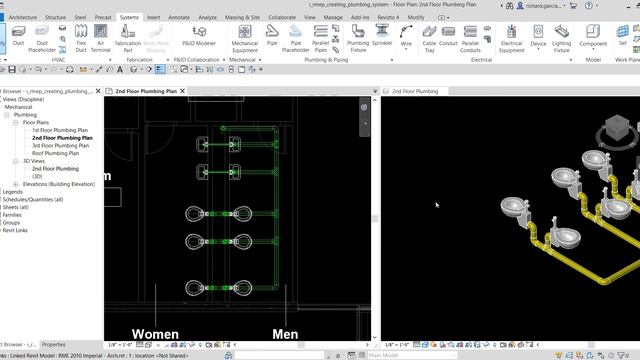Expand the Plumbing & Piping panel arrow
640x360 pixels.
tap(392, 60)
